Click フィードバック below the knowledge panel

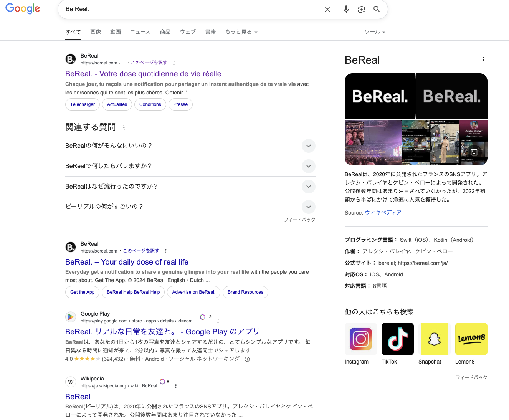(471, 377)
